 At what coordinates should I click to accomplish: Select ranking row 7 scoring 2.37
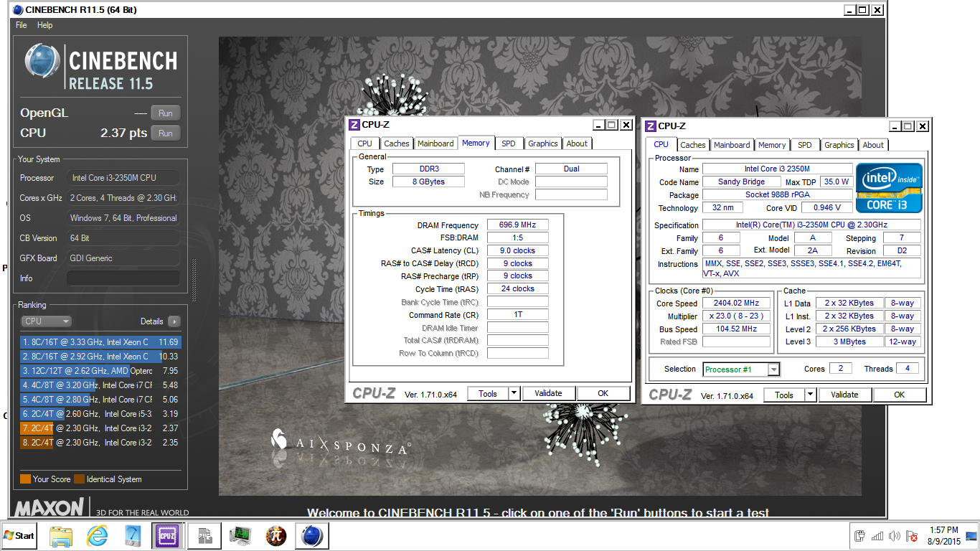[100, 428]
